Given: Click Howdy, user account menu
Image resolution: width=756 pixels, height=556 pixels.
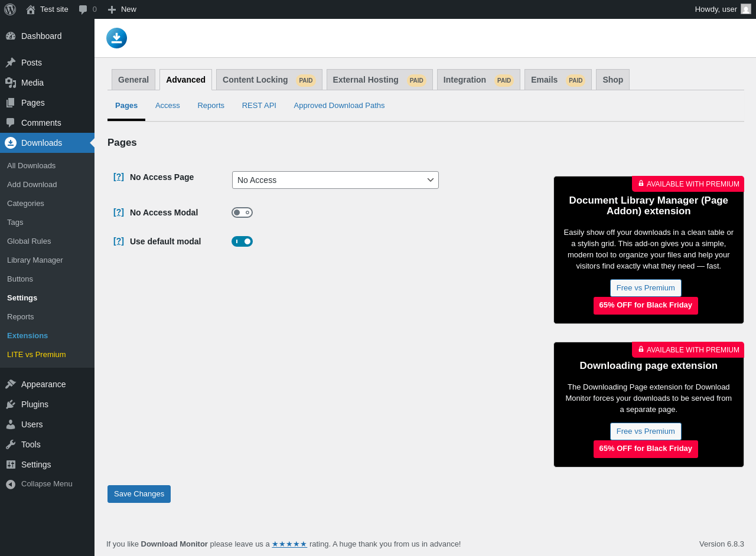Looking at the screenshot, I should click(x=723, y=9).
